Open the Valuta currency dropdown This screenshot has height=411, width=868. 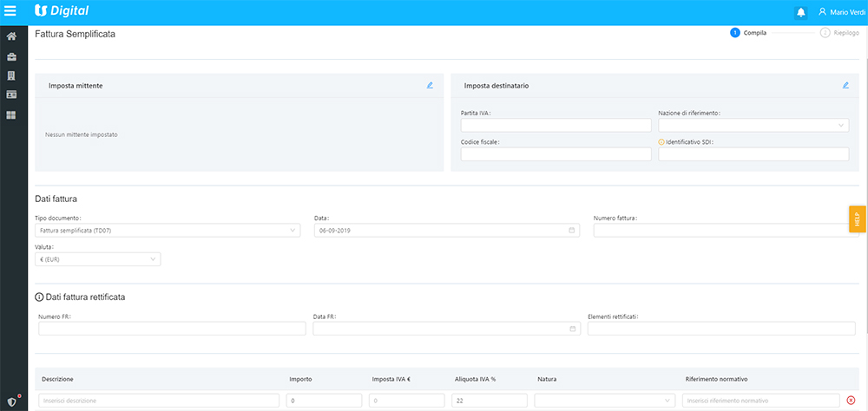[x=97, y=259]
